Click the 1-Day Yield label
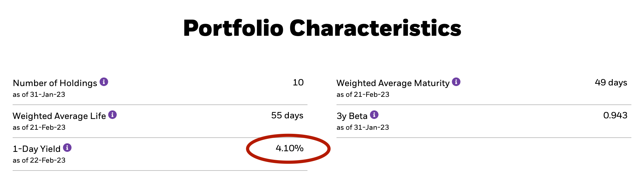This screenshot has width=644, height=193. click(x=37, y=149)
